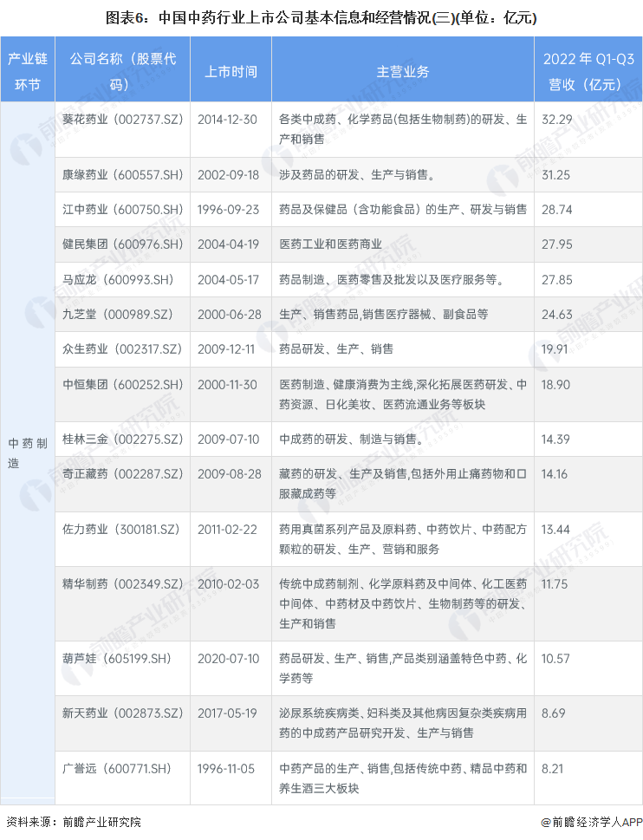Click listing date 1996-11-05
Screen dimensions: 643x840
[226, 769]
